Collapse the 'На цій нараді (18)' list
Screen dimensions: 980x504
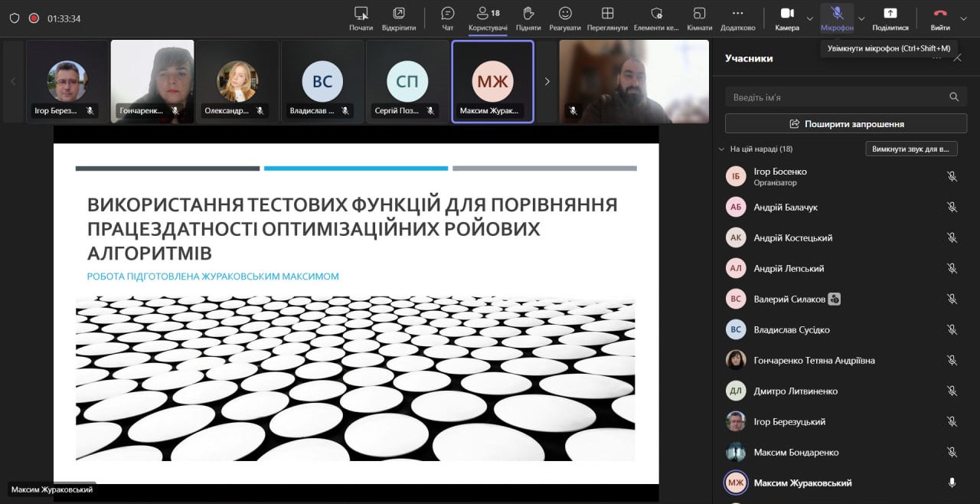(x=721, y=149)
